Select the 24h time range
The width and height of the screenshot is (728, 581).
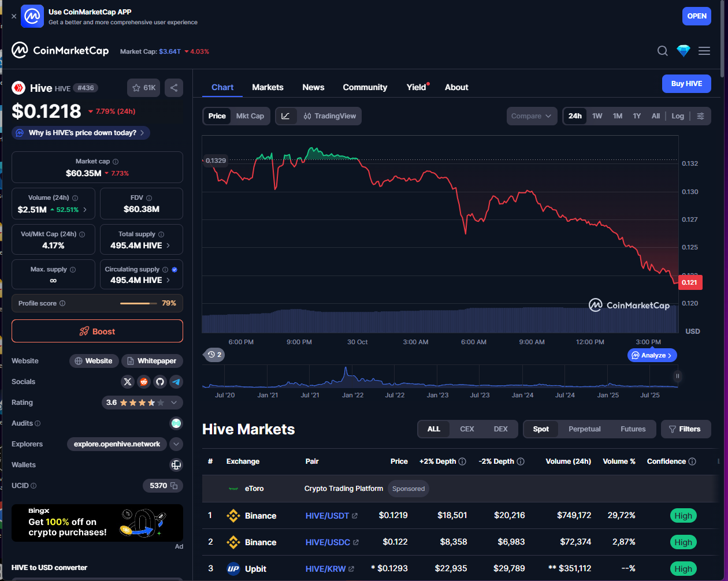[575, 116]
